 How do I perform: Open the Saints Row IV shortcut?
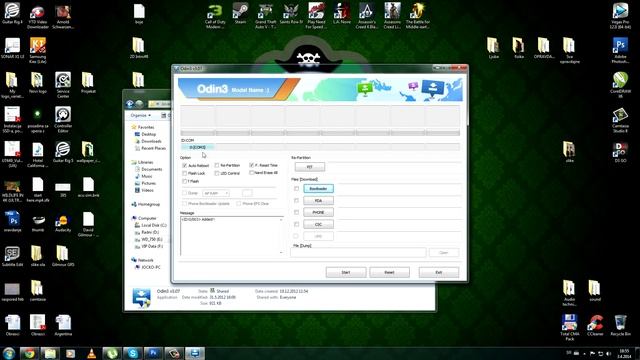291,13
